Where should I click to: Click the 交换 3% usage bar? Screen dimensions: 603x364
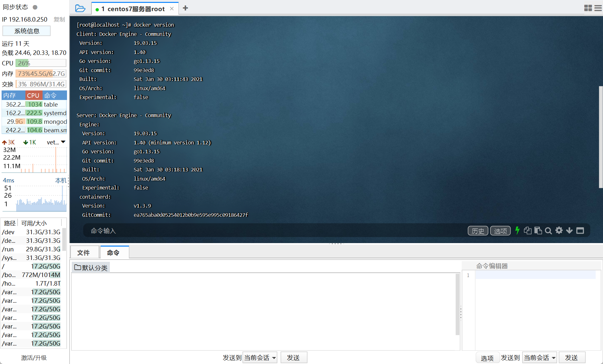tap(41, 84)
